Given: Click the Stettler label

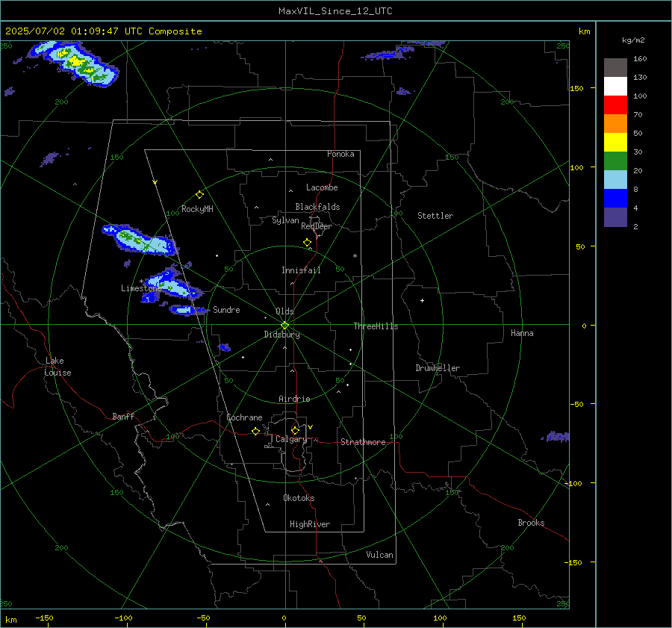Looking at the screenshot, I should pyautogui.click(x=435, y=216).
